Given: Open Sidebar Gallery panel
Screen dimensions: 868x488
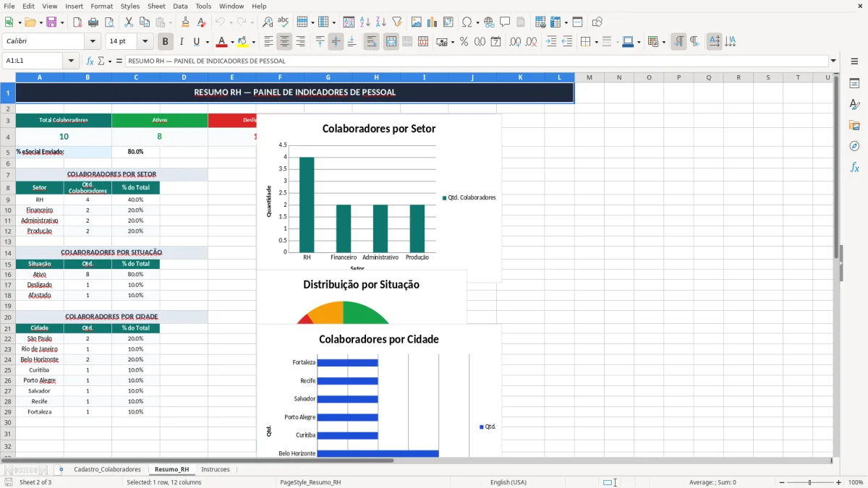Looking at the screenshot, I should pos(854,126).
